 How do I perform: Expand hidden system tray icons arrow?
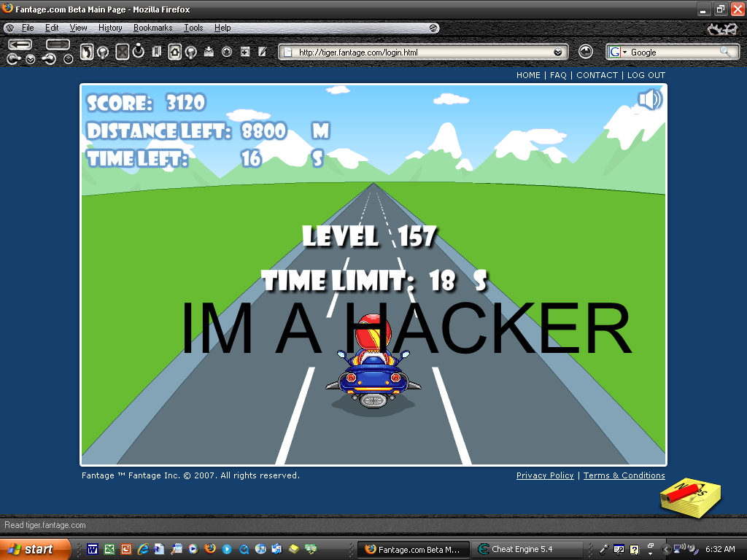click(666, 550)
